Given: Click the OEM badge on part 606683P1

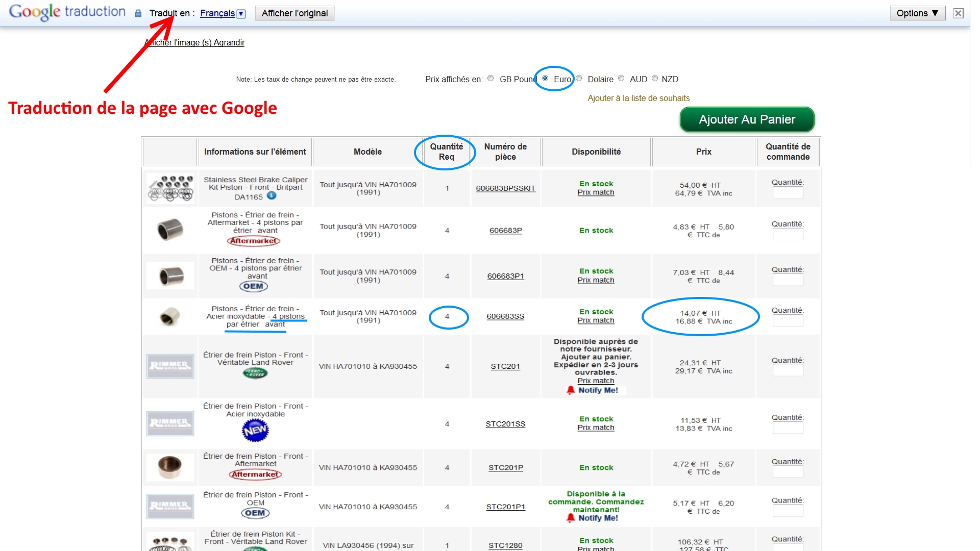Looking at the screenshot, I should click(254, 286).
